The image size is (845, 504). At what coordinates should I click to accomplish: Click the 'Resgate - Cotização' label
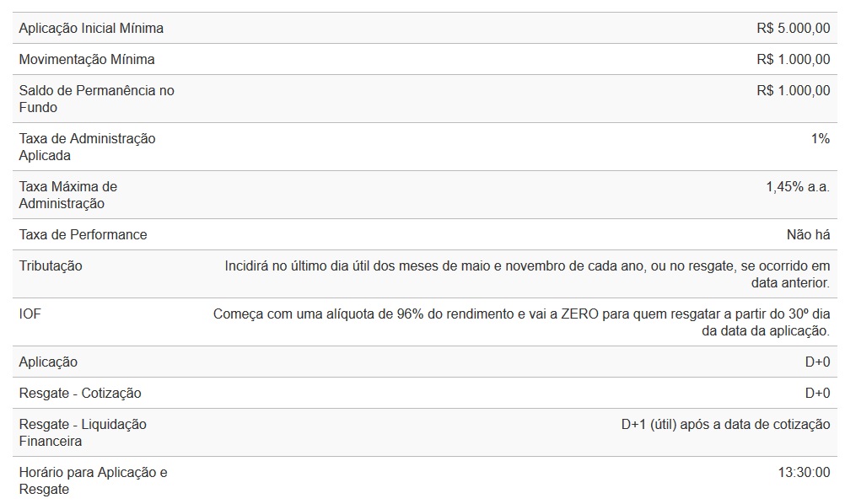coord(80,394)
